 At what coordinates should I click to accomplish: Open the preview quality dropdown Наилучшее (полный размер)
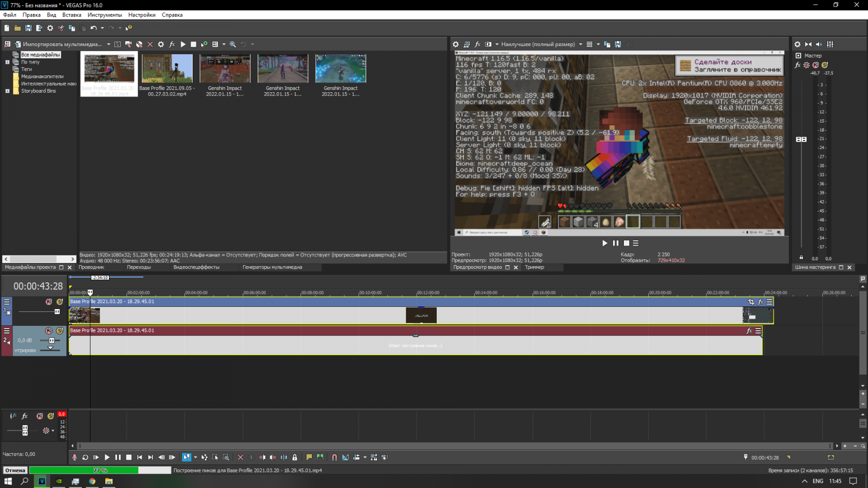(x=540, y=44)
